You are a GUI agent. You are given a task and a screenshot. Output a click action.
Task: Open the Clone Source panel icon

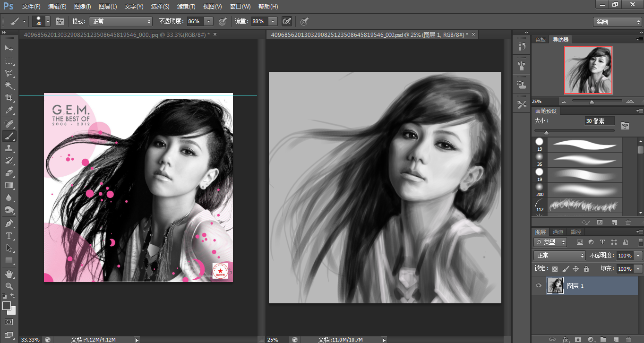(x=522, y=85)
